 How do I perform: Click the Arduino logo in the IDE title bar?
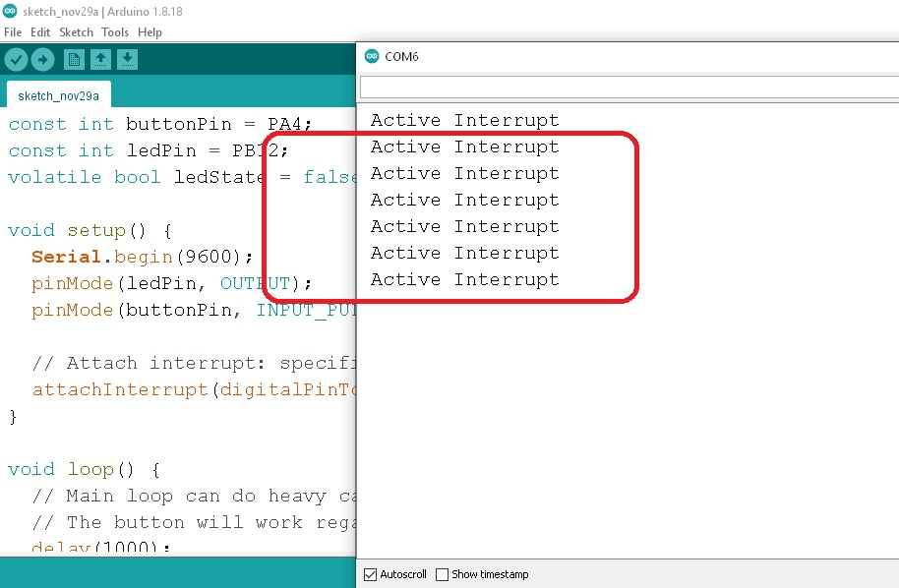coord(10,10)
